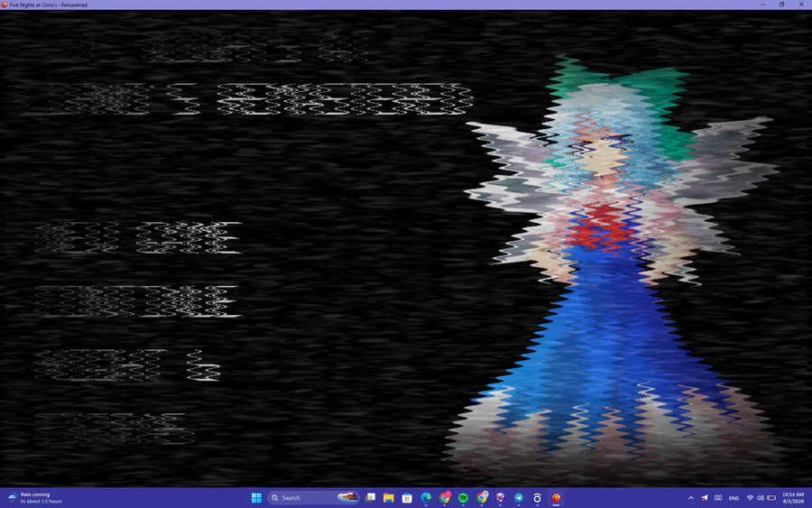
Task: Close the Five Nights at Cirno's window
Action: tap(801, 5)
